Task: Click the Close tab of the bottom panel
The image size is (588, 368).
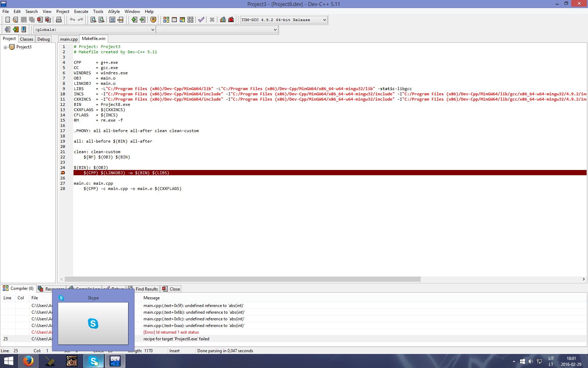Action: 171,289
